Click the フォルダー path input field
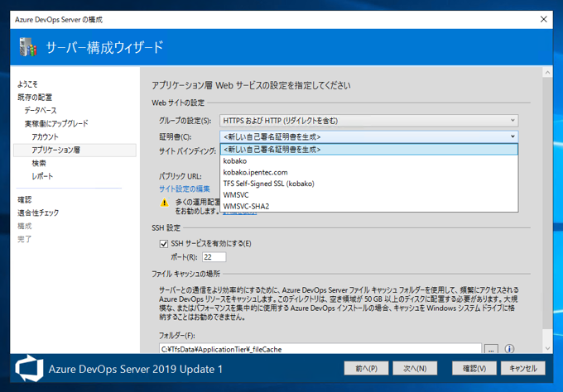This screenshot has width=563, height=392. click(x=320, y=349)
